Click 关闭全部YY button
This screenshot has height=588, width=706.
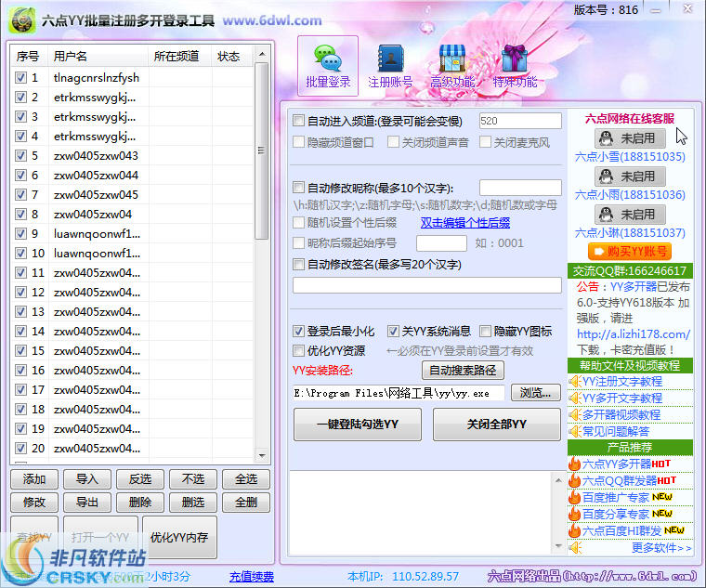pyautogui.click(x=497, y=425)
